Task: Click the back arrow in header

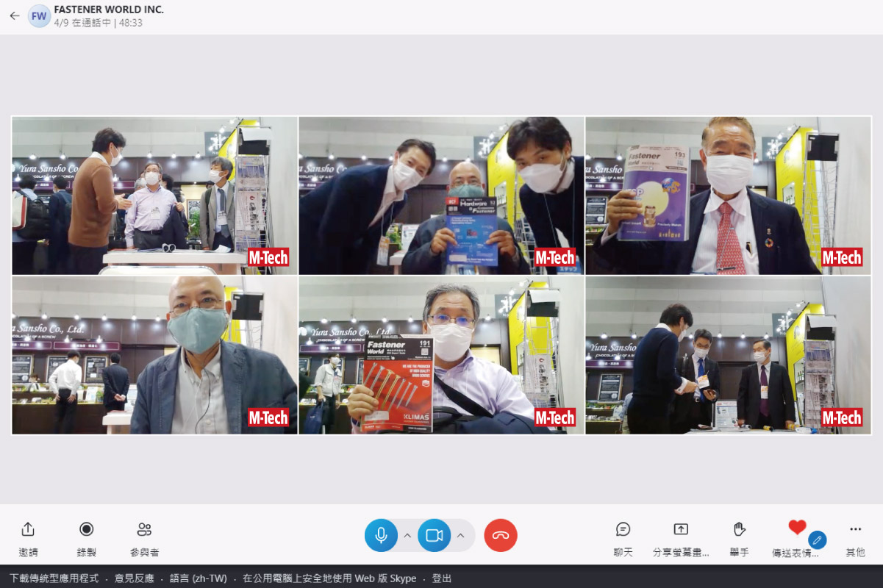Action: click(15, 15)
